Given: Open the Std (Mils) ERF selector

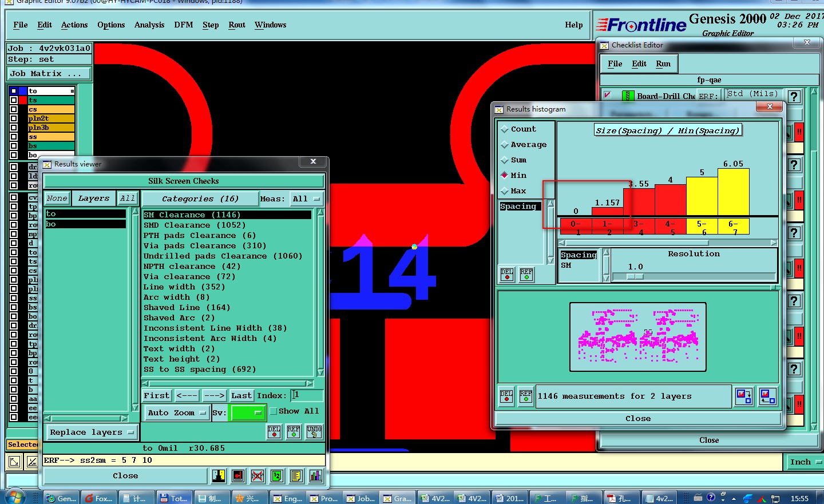Looking at the screenshot, I should point(752,94).
